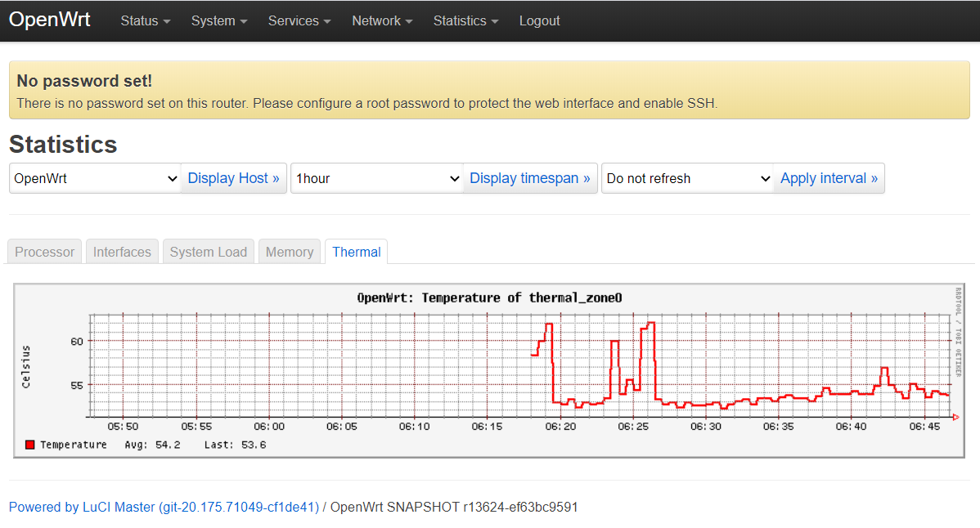Click the password warning message text
The height and width of the screenshot is (528, 980).
coord(366,104)
